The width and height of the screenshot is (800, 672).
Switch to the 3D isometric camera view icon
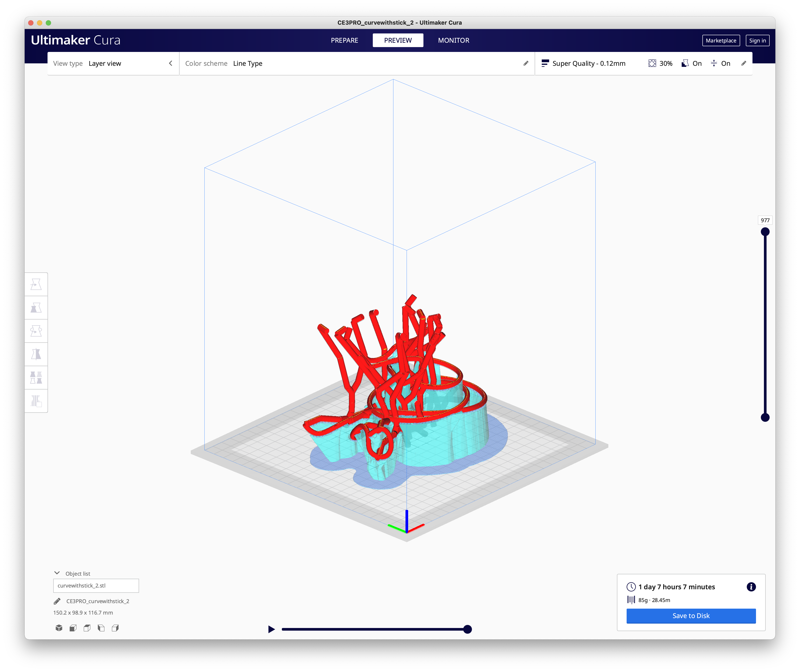[59, 628]
